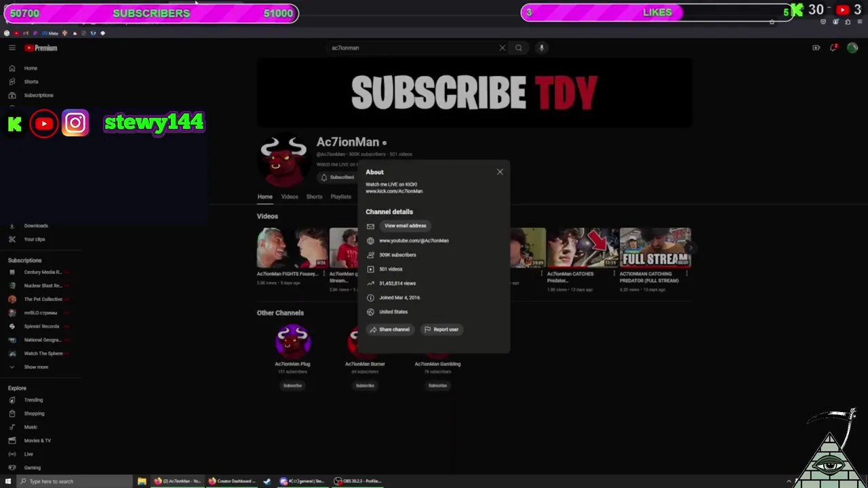Image resolution: width=868 pixels, height=488 pixels.
Task: Start voice search with the microphone icon
Action: tap(541, 48)
